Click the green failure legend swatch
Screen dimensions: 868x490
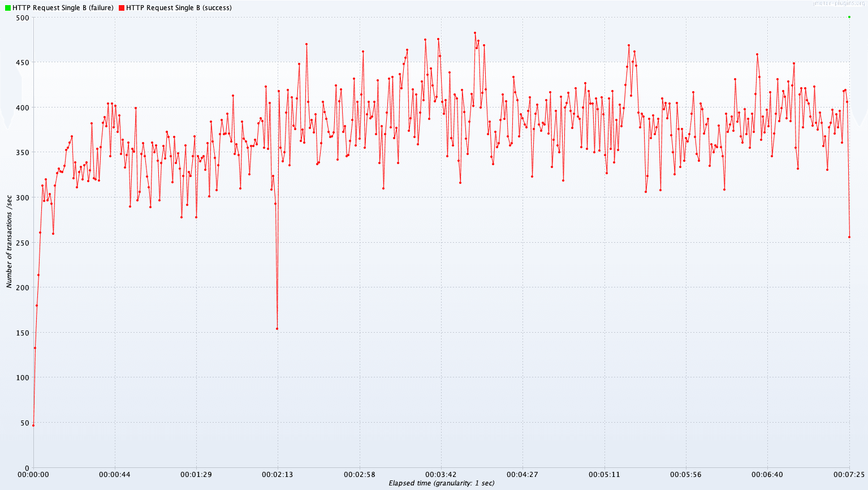(x=8, y=8)
